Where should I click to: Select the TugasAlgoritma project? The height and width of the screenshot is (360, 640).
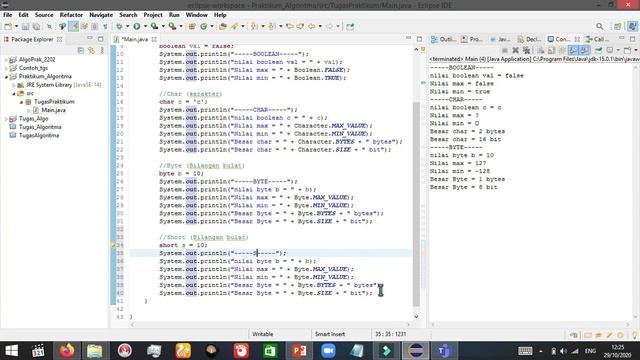point(39,136)
